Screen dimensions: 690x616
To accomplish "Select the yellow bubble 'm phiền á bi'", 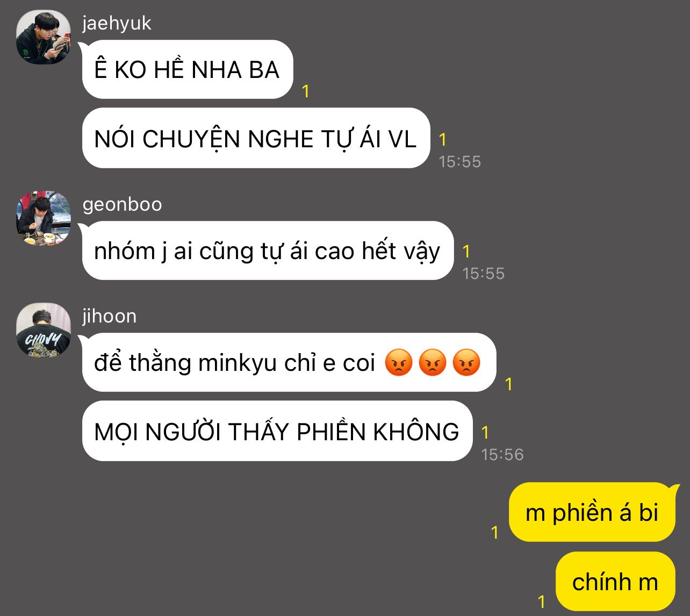I will 592,512.
